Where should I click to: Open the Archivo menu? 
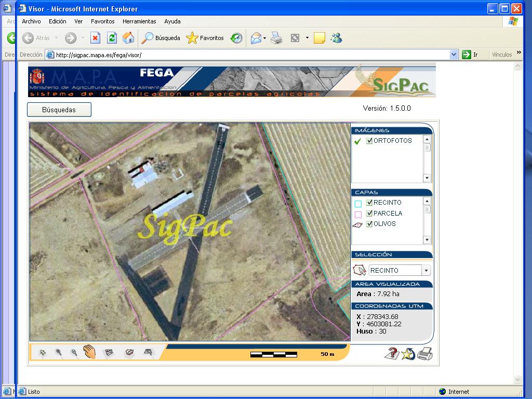31,21
